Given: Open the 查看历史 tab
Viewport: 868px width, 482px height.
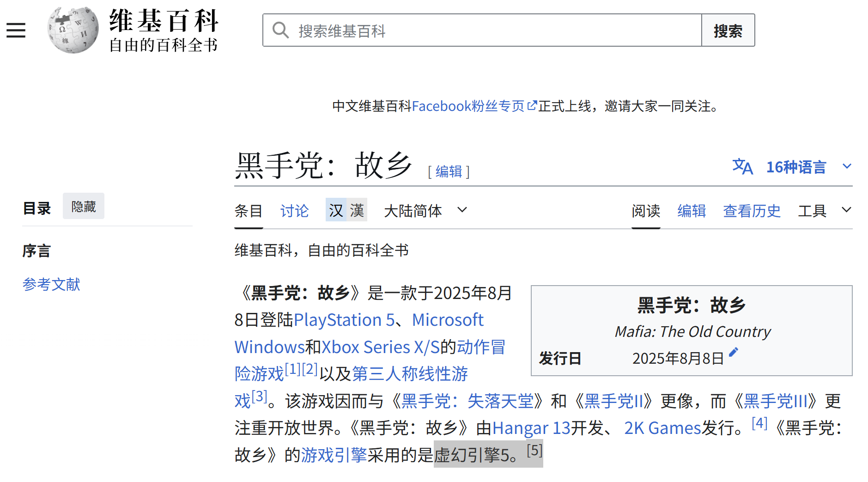Looking at the screenshot, I should tap(752, 211).
